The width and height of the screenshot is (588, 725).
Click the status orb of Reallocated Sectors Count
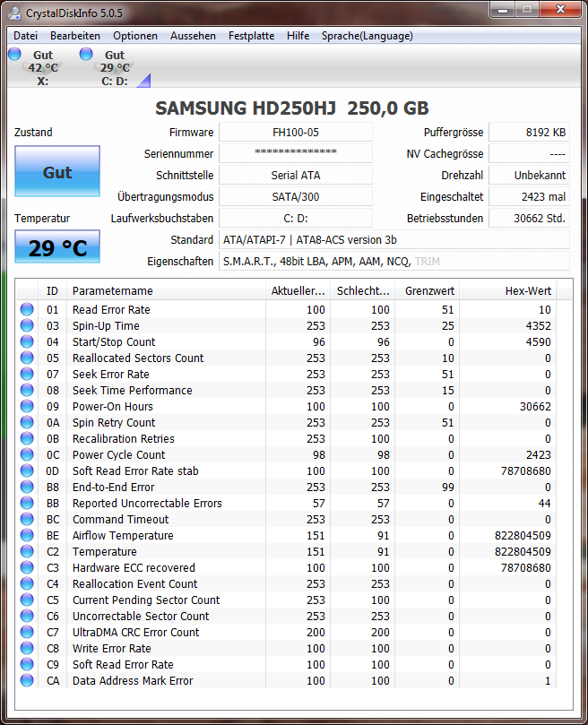click(27, 358)
